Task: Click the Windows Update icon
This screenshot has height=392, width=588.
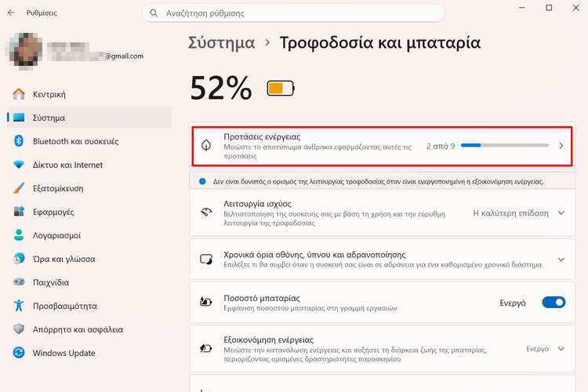Action: pyautogui.click(x=19, y=353)
